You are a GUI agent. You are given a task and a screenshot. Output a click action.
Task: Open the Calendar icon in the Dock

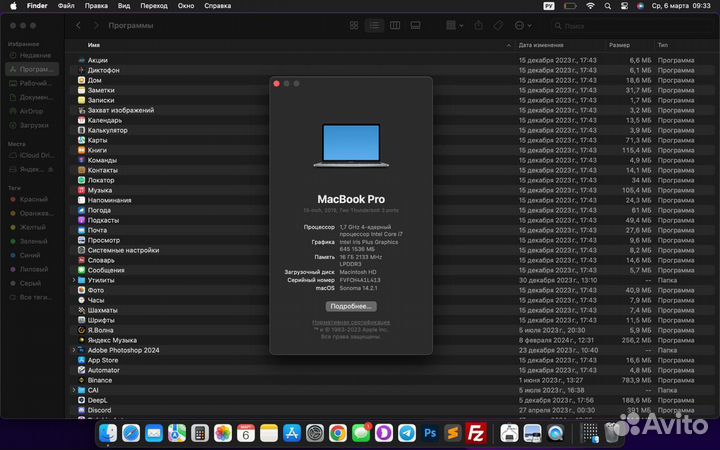(x=246, y=433)
